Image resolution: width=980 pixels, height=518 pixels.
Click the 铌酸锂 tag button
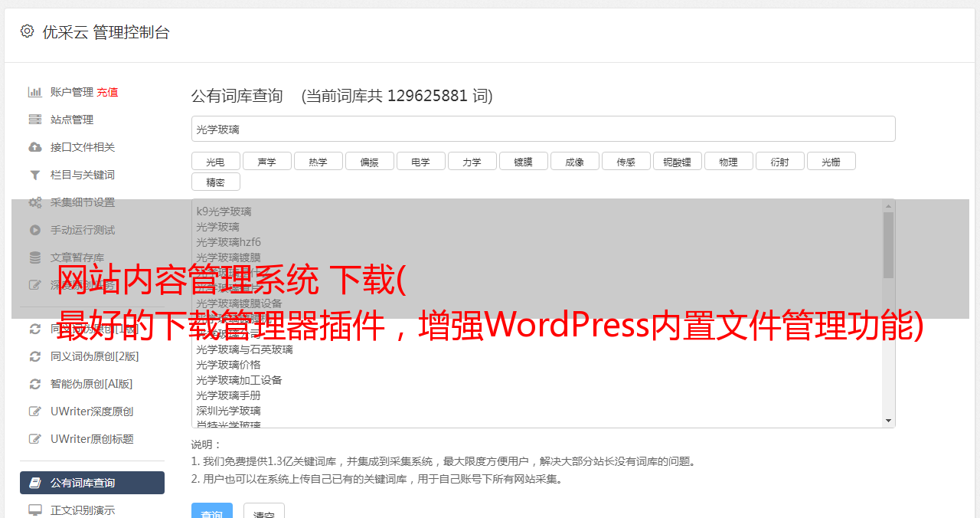(678, 161)
